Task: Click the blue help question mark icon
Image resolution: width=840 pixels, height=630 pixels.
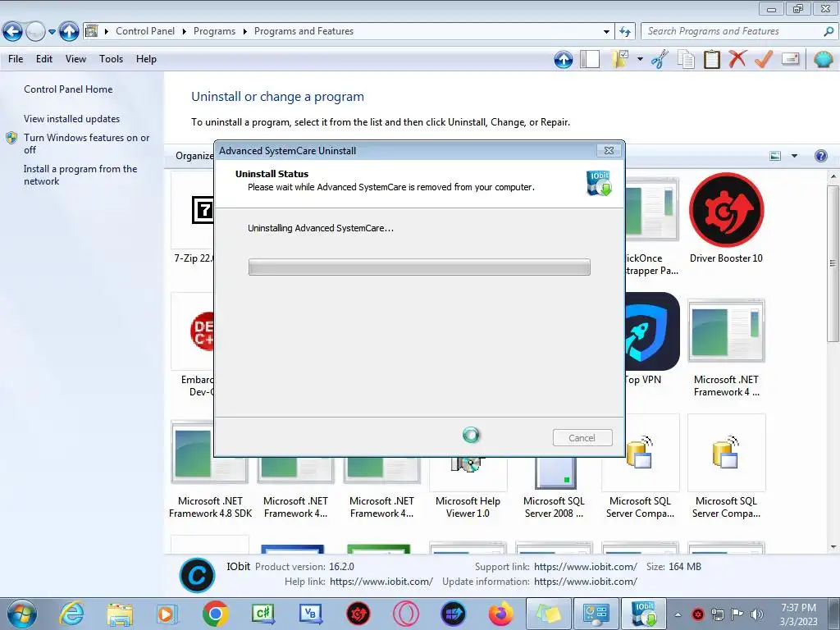Action: coord(820,156)
